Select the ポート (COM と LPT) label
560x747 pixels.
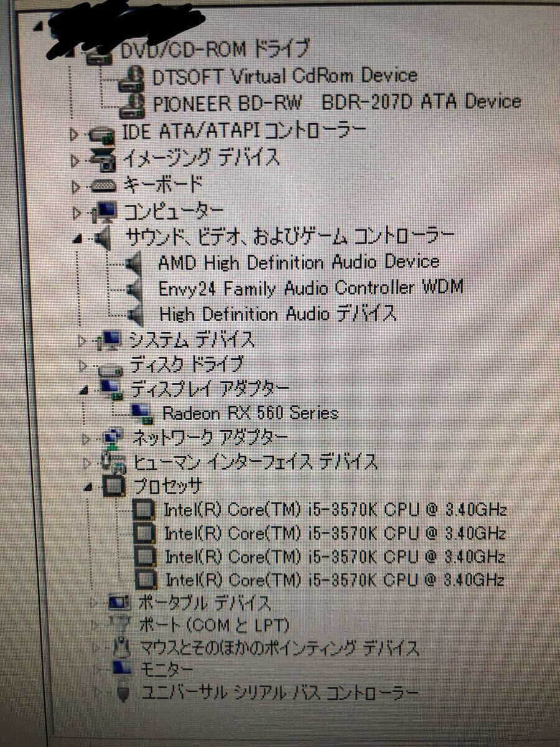coord(214,624)
